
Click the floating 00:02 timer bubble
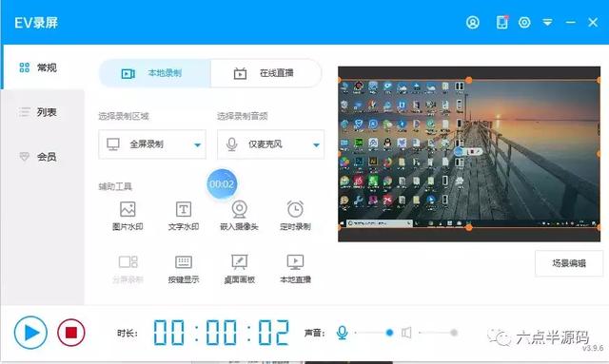pos(222,183)
